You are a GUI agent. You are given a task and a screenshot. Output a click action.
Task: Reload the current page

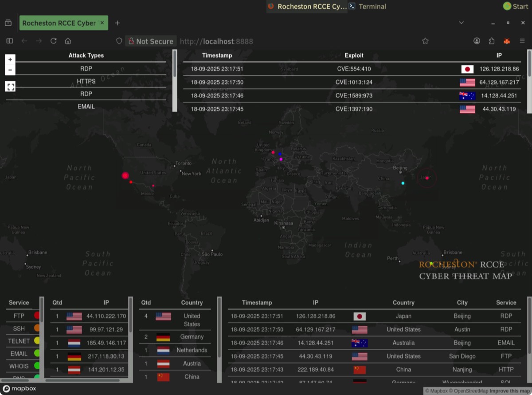54,41
